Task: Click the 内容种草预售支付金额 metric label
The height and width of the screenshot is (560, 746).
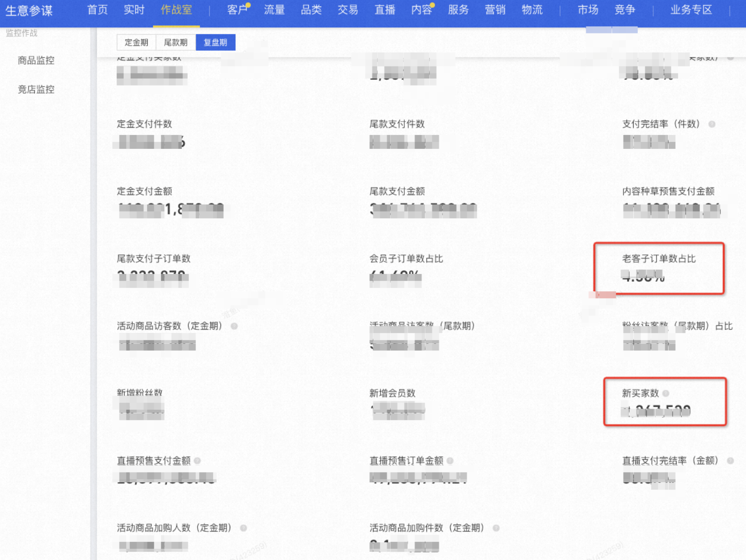Action: [669, 191]
